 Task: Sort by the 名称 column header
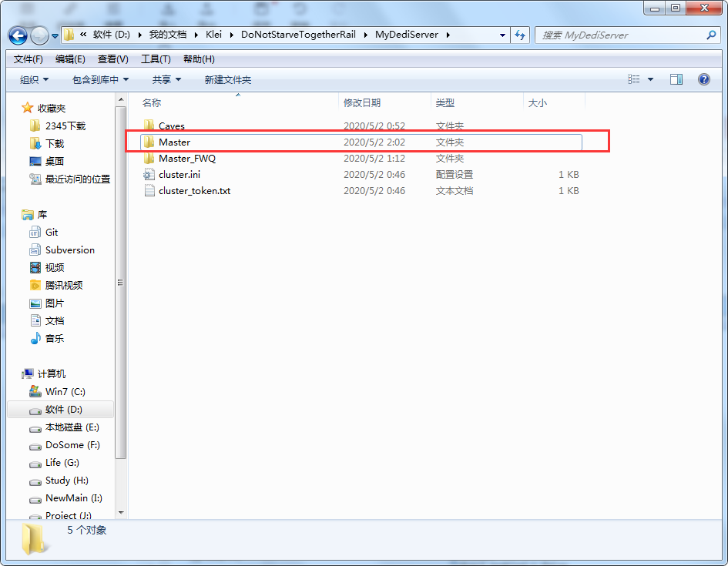click(x=151, y=102)
